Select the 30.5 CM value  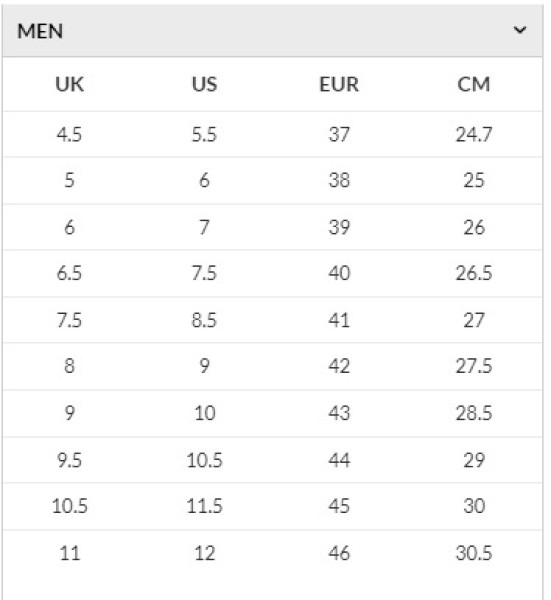pyautogui.click(x=474, y=553)
